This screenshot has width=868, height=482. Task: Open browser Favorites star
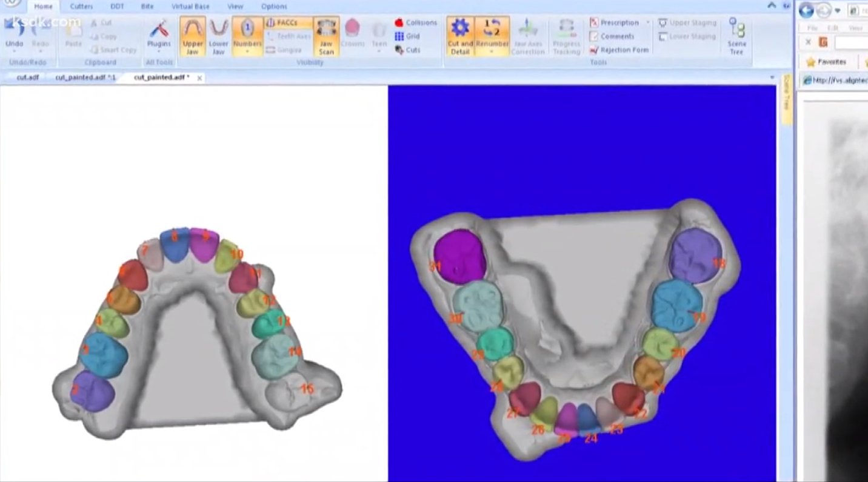click(811, 62)
